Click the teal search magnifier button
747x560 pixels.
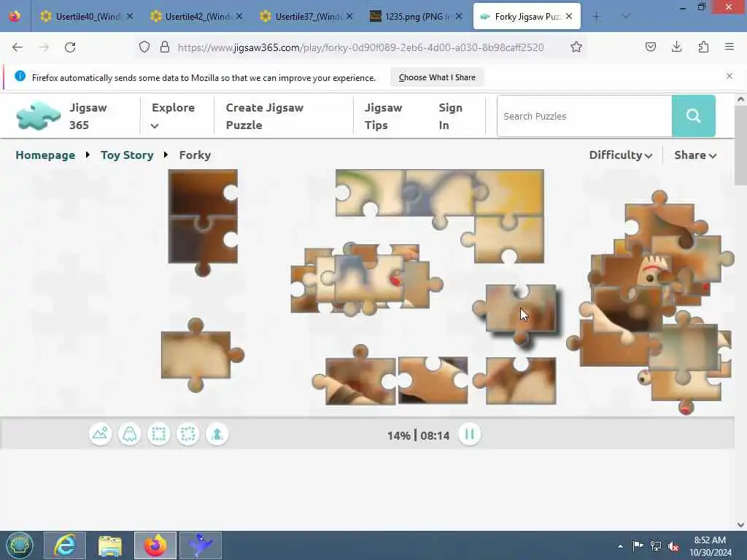693,116
